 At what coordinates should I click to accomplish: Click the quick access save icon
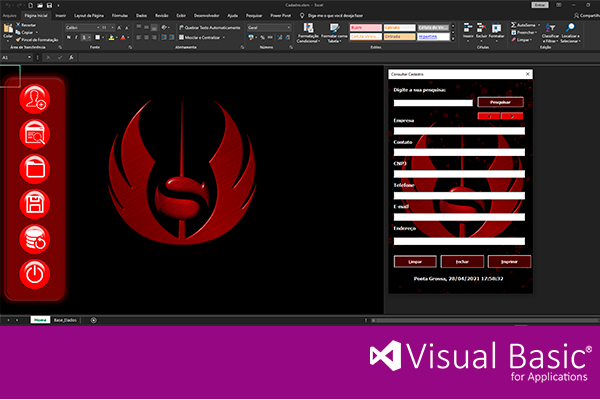click(49, 5)
